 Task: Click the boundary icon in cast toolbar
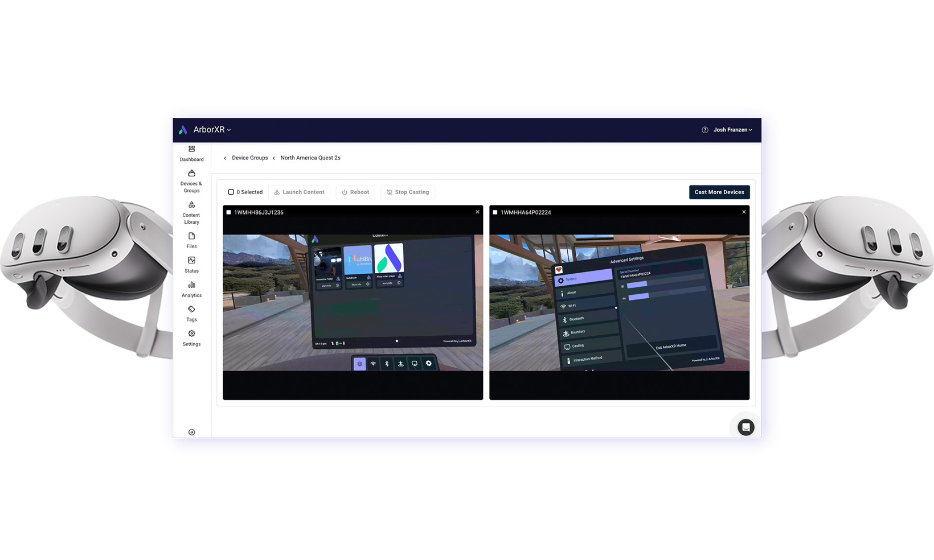(400, 364)
